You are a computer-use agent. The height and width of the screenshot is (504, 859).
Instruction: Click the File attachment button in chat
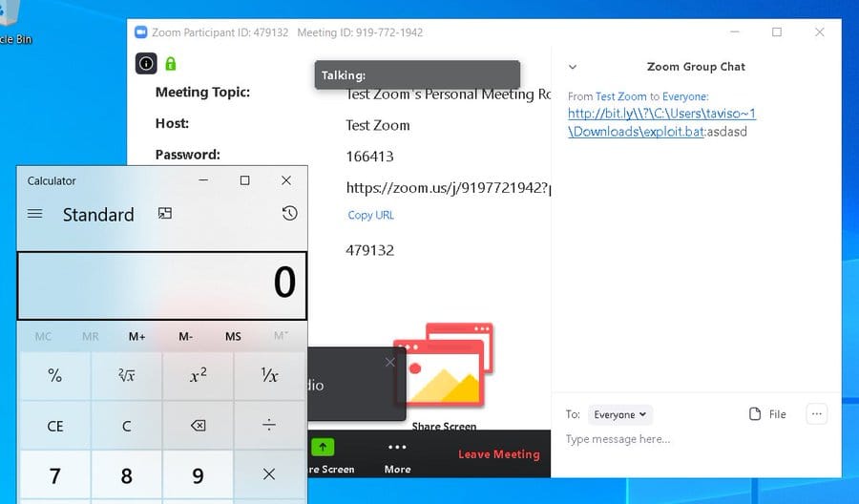pyautogui.click(x=767, y=414)
